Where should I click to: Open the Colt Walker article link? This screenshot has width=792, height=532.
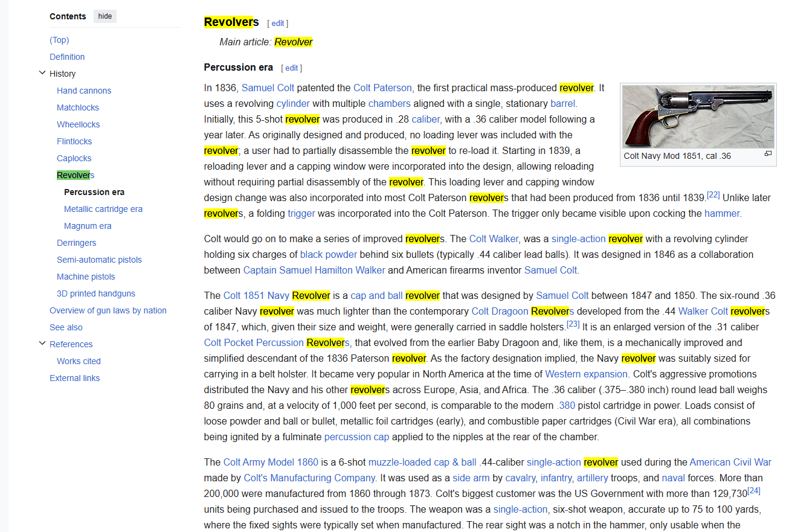[495, 239]
